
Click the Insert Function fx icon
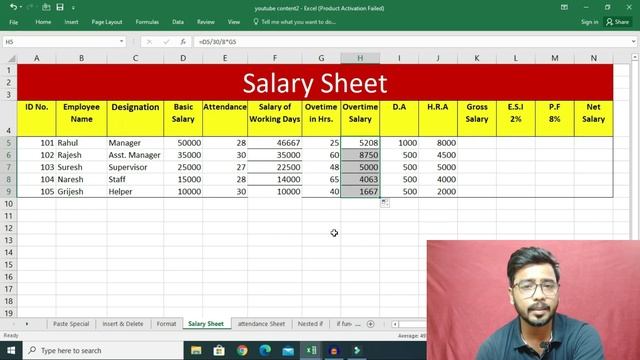pyautogui.click(x=183, y=42)
